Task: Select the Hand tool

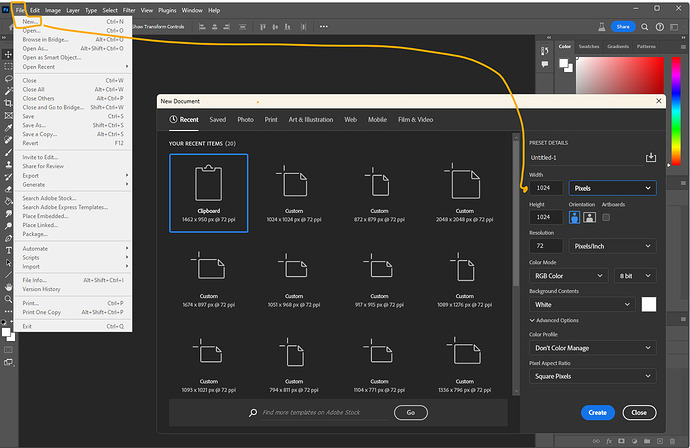Action: 8,287
